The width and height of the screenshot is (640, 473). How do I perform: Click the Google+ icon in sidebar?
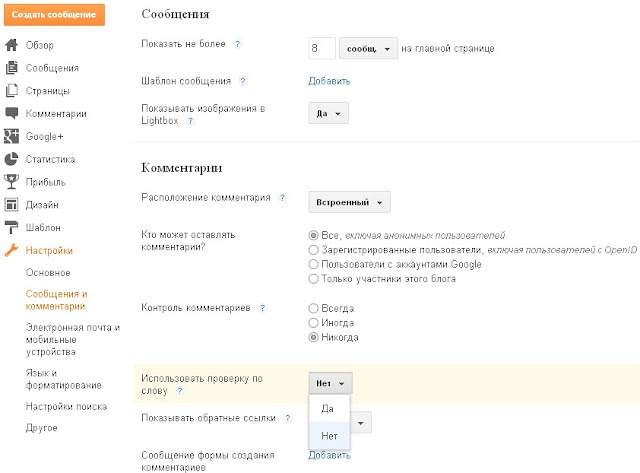point(11,136)
